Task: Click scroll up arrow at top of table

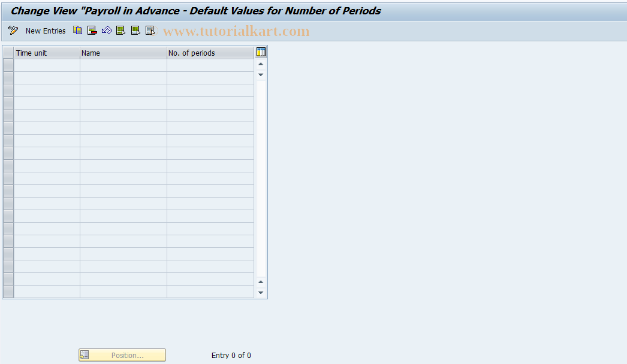Action: tap(261, 64)
